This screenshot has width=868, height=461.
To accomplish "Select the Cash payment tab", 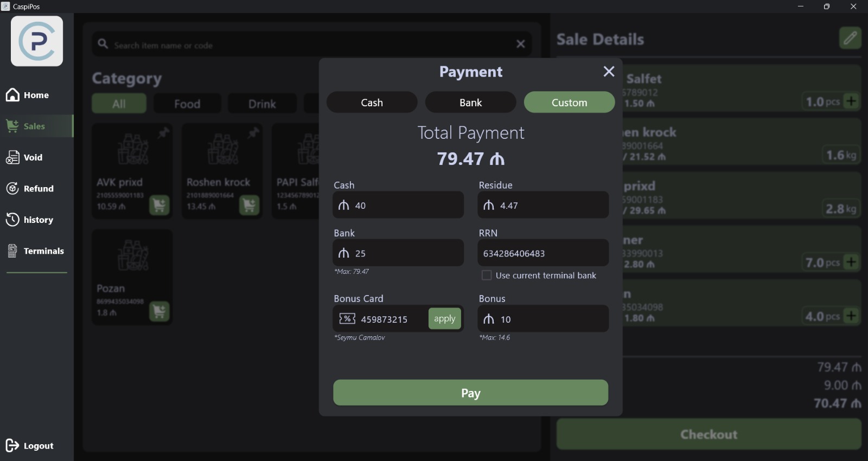I will pyautogui.click(x=372, y=103).
